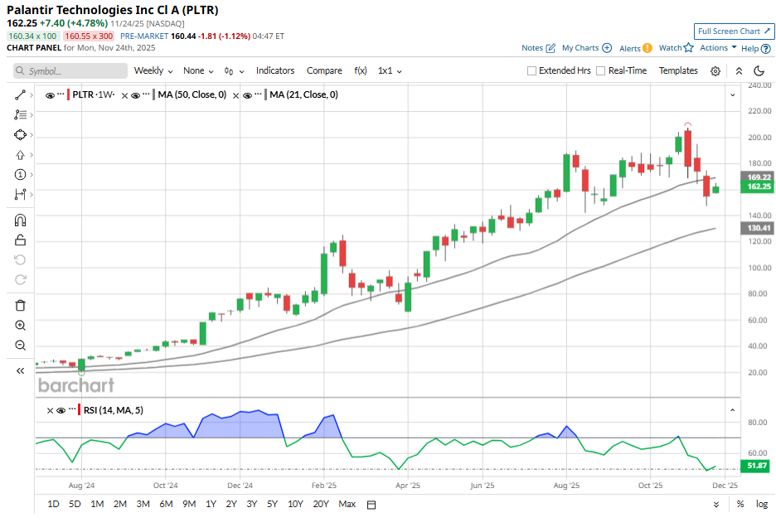
Task: Expand the None dropdown
Action: tap(198, 71)
